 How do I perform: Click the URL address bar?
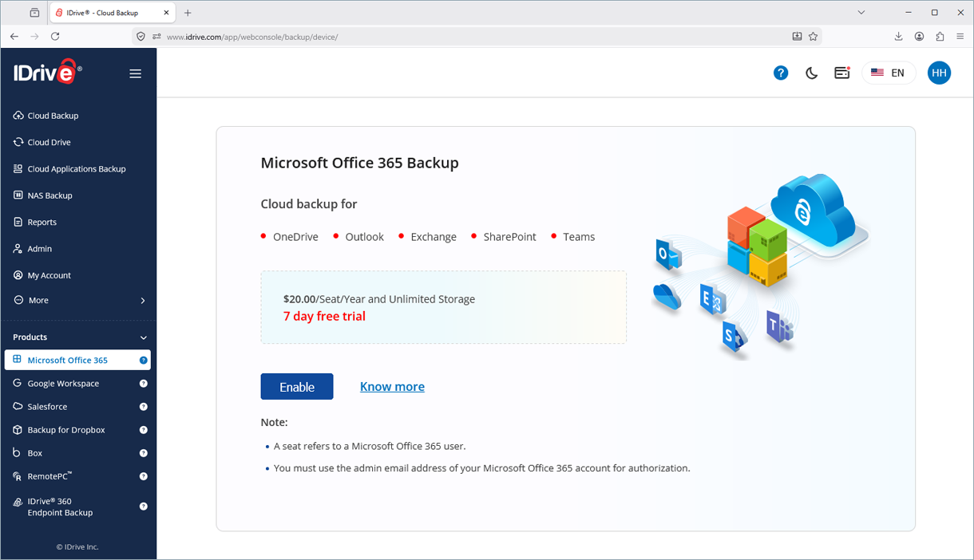coord(476,37)
